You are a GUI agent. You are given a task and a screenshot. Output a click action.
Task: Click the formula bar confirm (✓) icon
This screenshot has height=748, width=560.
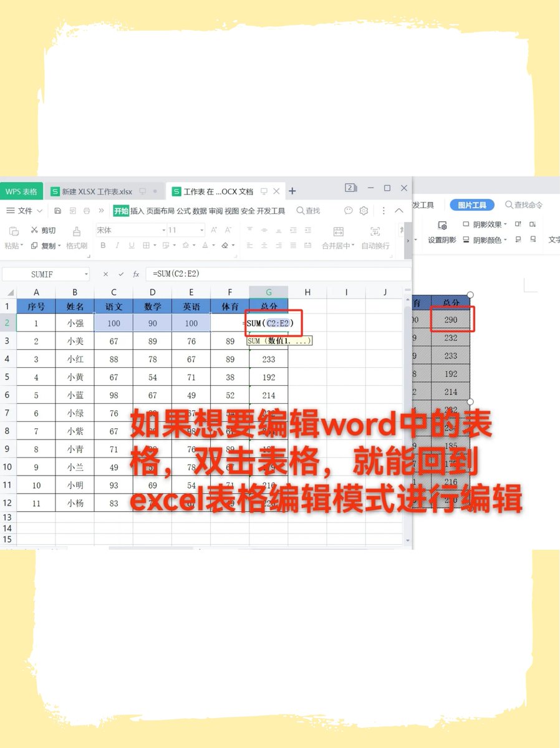click(121, 274)
